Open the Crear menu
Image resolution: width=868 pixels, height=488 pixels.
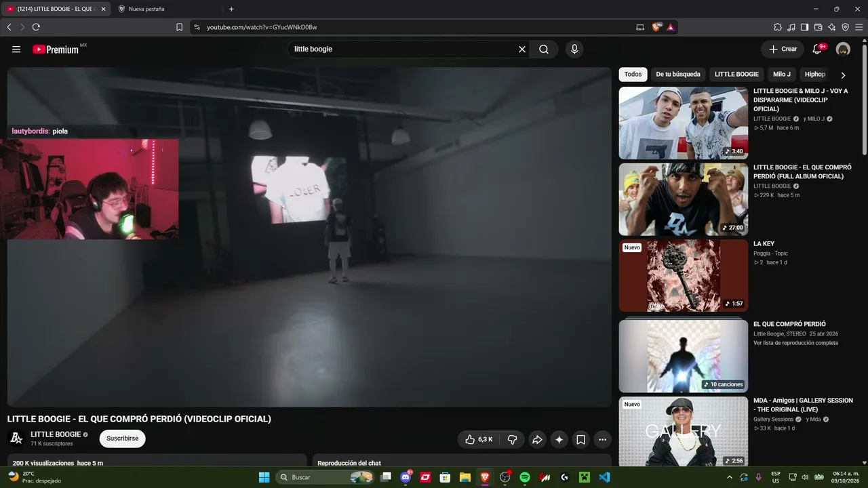pyautogui.click(x=783, y=49)
